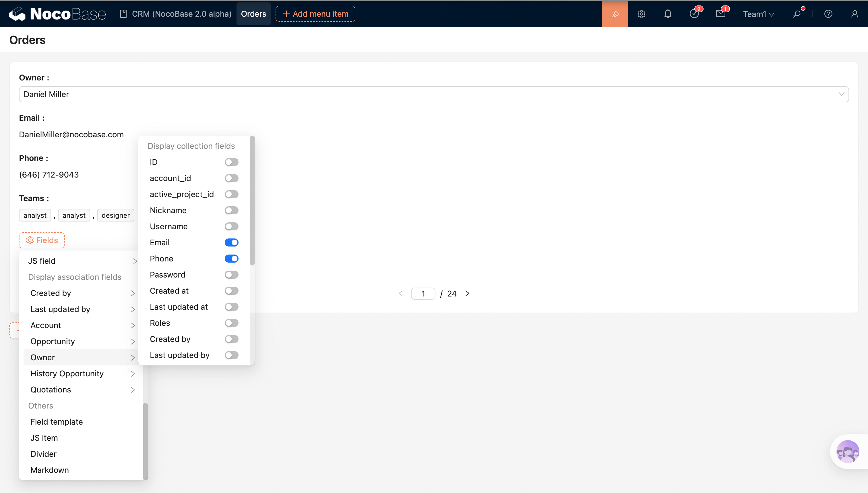Viewport: 868px width, 493px height.
Task: Disable the Email field toggle
Action: point(231,242)
